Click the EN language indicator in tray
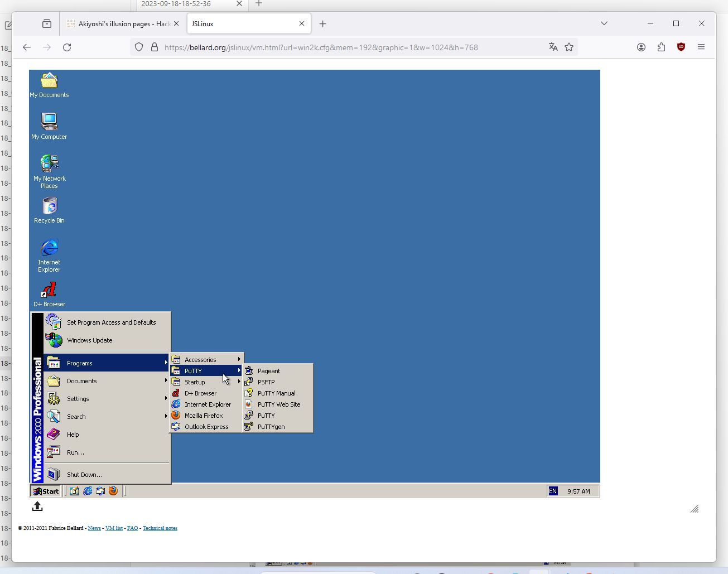 point(553,491)
